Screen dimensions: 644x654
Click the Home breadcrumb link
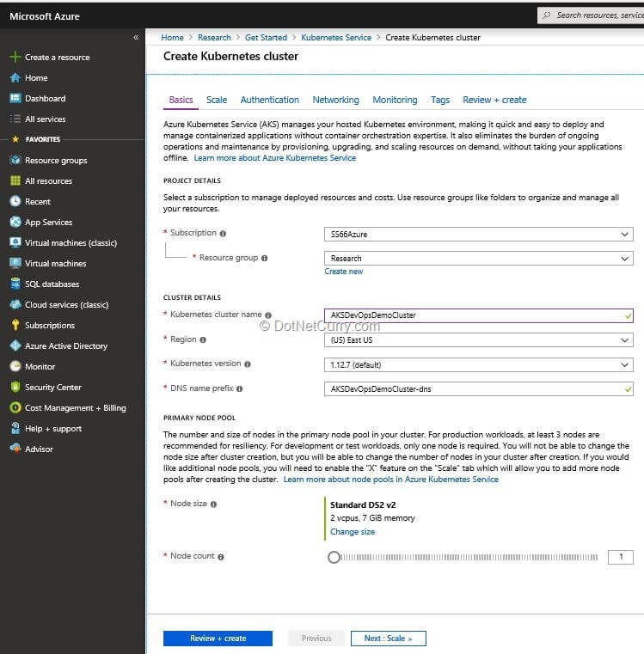click(172, 38)
